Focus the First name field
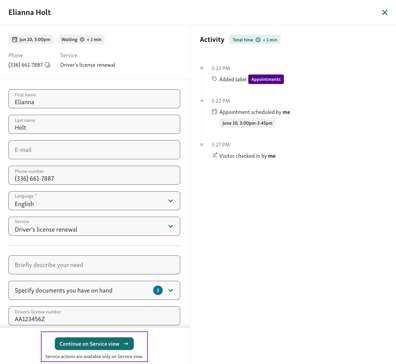This screenshot has height=364, width=396. (x=94, y=99)
